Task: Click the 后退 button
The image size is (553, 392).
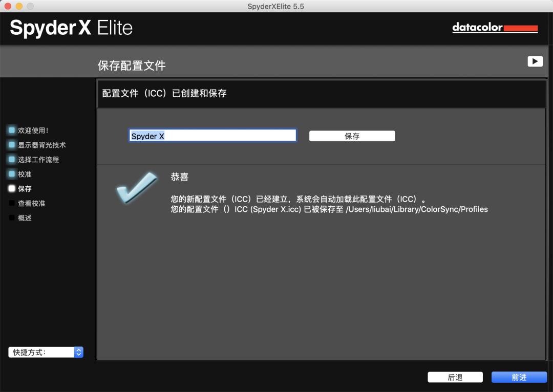Action: 455,377
